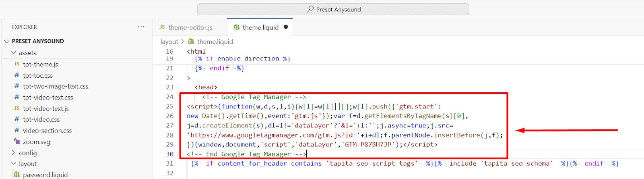The height and width of the screenshot is (179, 644).
Task: Click the End Google Tag Manager comment
Action: pyautogui.click(x=246, y=154)
